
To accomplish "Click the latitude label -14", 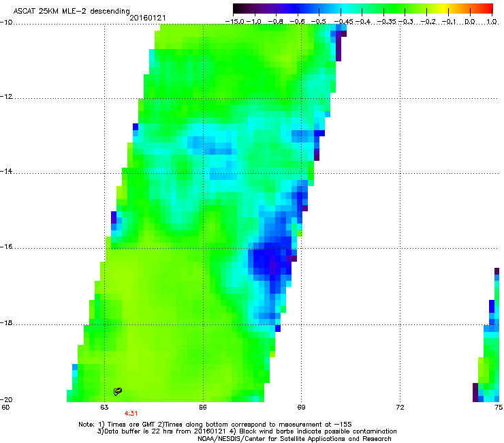I will tap(6, 172).
